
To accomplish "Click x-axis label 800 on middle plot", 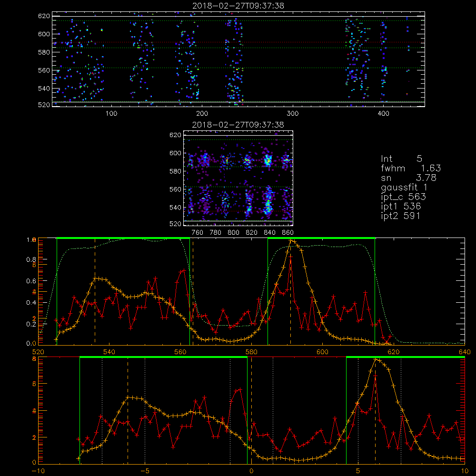I will [233, 233].
